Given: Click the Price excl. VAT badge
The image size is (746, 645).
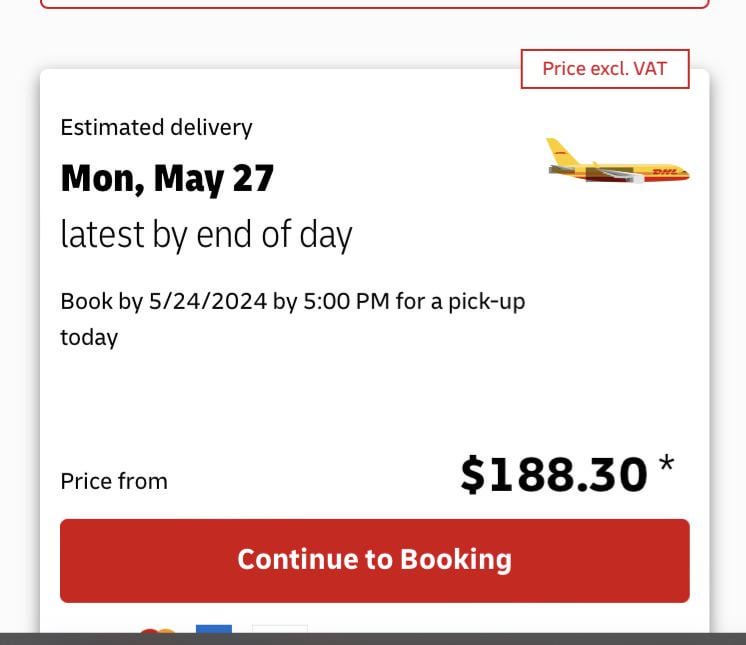Looking at the screenshot, I should pyautogui.click(x=604, y=69).
